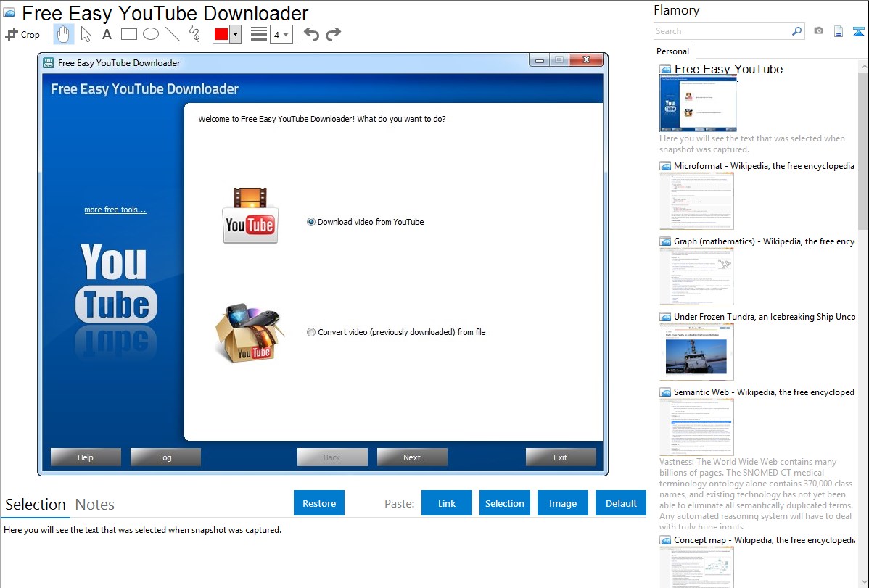Click the Microformat - Wikipedia title text
869x588 pixels.
pos(764,166)
